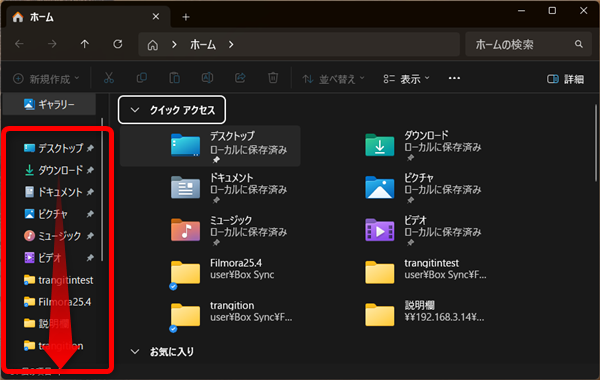The image size is (600, 380).
Task: Close the ホーム tab
Action: [156, 17]
